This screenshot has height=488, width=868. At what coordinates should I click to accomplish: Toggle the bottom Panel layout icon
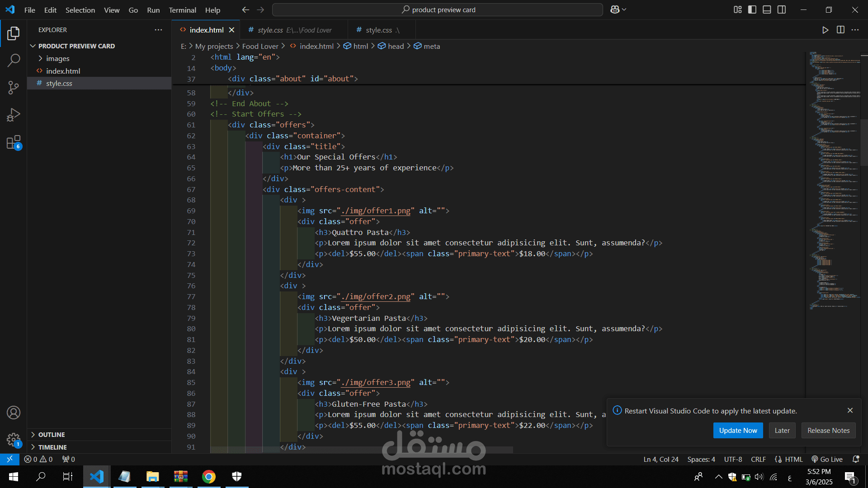pyautogui.click(x=767, y=9)
